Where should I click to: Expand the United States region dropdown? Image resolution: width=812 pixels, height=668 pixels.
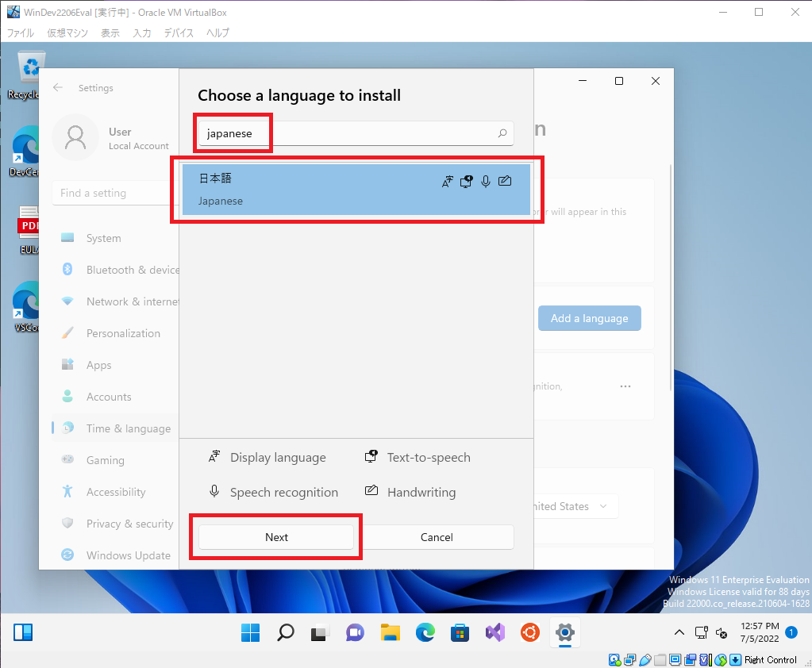[574, 506]
